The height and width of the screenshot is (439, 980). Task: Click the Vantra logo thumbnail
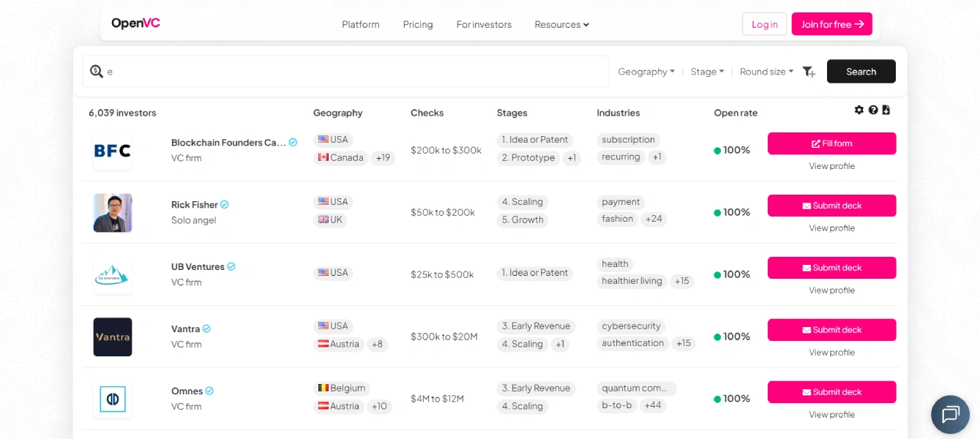pos(113,337)
